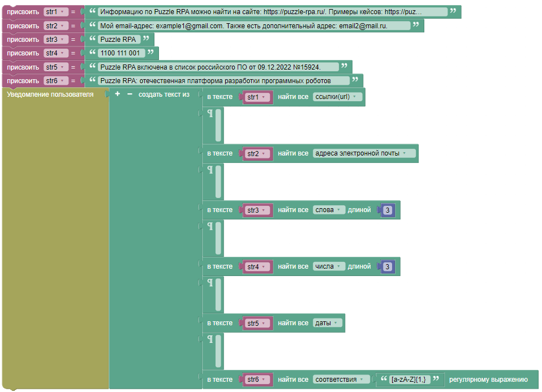
Task: Click the plus icon to add text item
Action: pyautogui.click(x=118, y=94)
